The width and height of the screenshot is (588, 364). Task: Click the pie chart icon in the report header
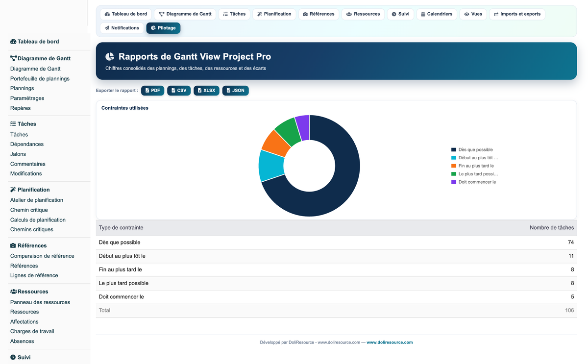pos(110,57)
